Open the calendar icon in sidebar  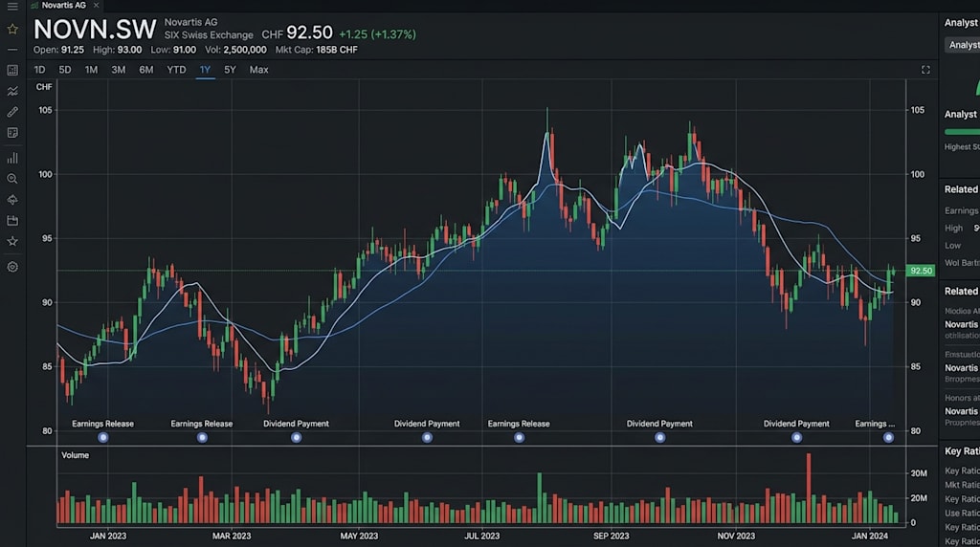12,220
